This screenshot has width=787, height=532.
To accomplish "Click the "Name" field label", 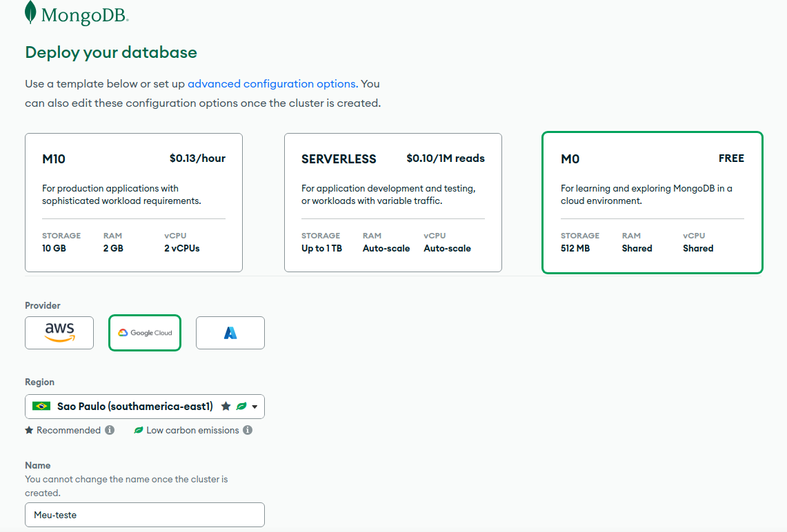I will click(38, 465).
